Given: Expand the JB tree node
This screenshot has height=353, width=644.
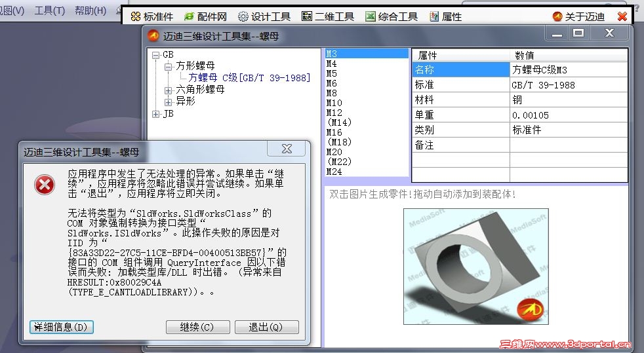Looking at the screenshot, I should (x=155, y=114).
